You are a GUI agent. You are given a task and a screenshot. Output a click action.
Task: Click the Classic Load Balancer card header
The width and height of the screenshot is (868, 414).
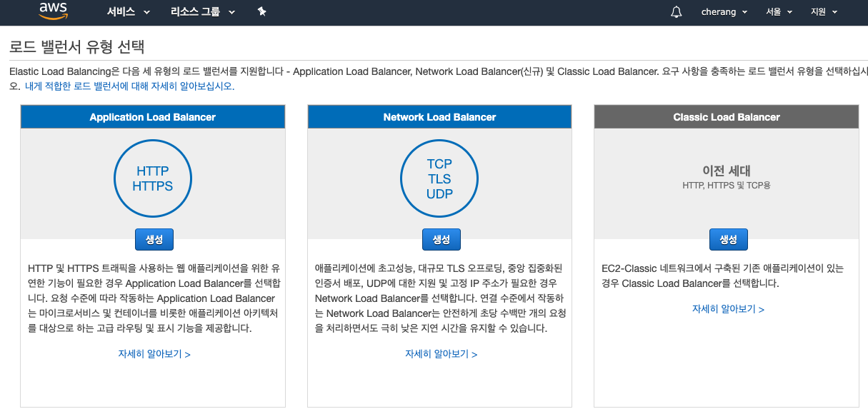tap(727, 117)
